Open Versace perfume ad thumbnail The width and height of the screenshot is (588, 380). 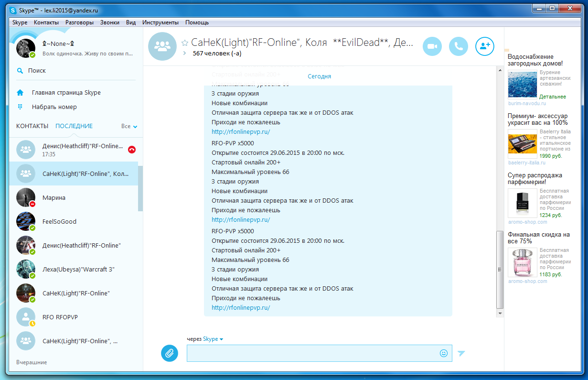(x=523, y=262)
